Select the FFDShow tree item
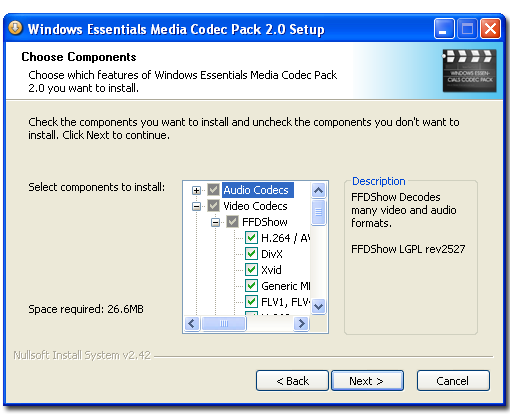510x420 pixels. point(265,222)
